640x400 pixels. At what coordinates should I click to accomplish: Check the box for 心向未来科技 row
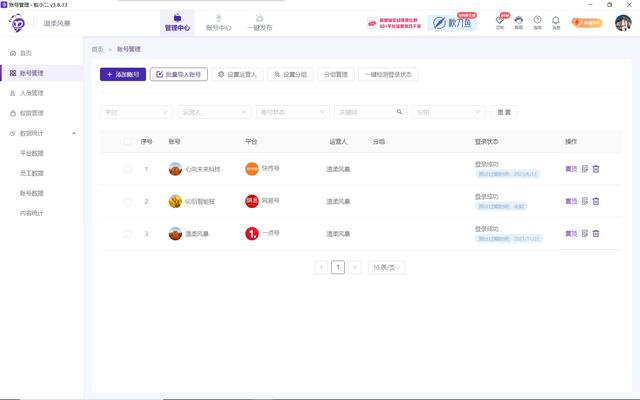tap(127, 169)
